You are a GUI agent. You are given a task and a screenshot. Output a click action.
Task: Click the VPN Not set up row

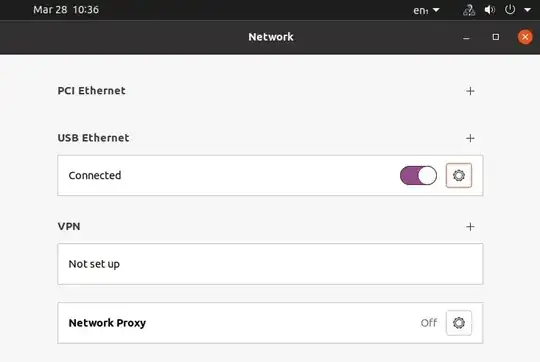pos(270,264)
